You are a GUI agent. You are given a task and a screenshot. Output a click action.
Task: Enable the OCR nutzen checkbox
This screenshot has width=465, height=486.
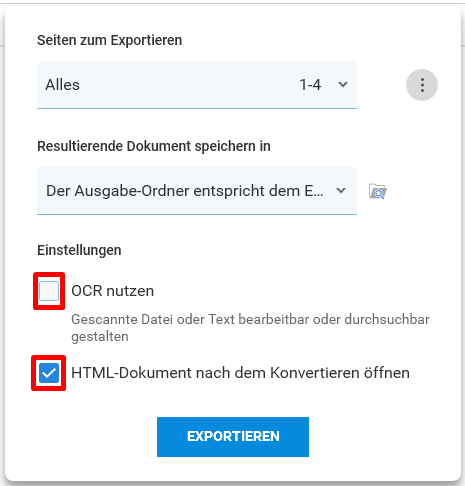coord(49,291)
